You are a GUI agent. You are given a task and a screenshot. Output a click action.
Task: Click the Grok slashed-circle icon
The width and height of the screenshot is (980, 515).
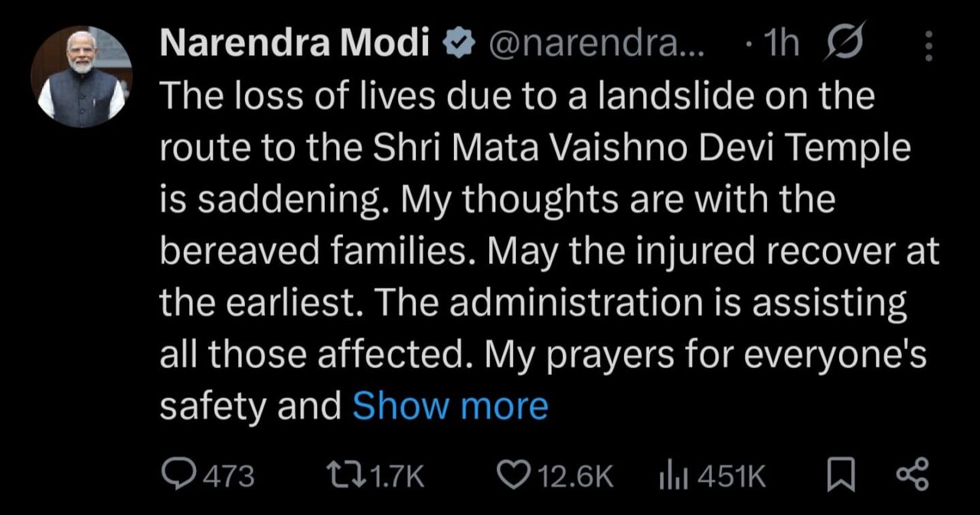point(842,46)
